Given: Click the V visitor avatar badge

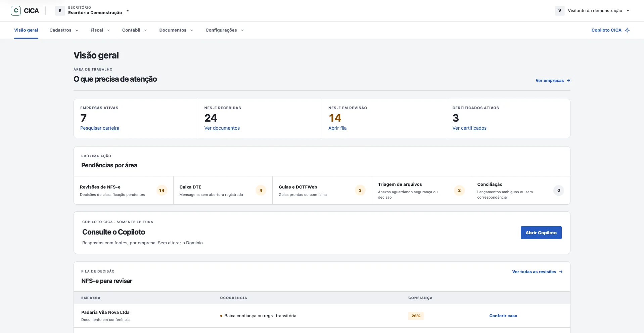Looking at the screenshot, I should click(559, 11).
